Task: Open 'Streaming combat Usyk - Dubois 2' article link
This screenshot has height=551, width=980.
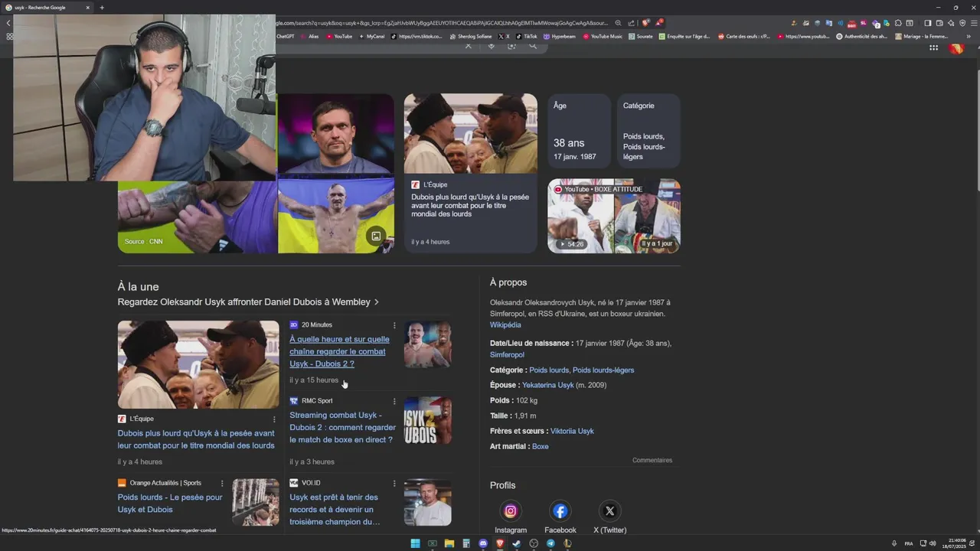Action: point(342,427)
